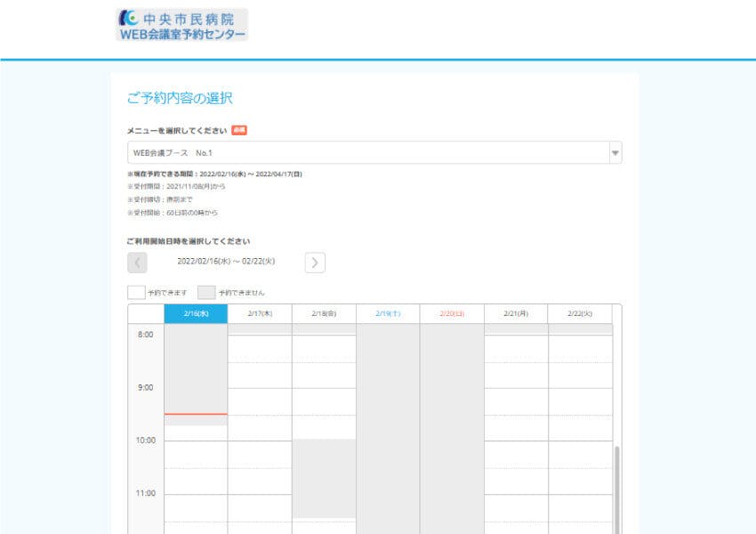Screen dimensions: 756x534
Task: Select the 2/18(金) column header
Action: click(x=324, y=314)
